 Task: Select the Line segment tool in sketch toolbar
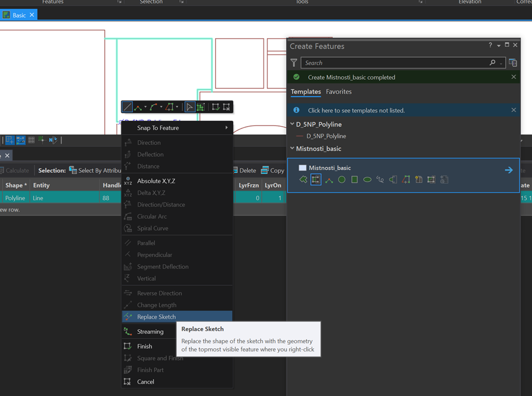click(x=127, y=107)
